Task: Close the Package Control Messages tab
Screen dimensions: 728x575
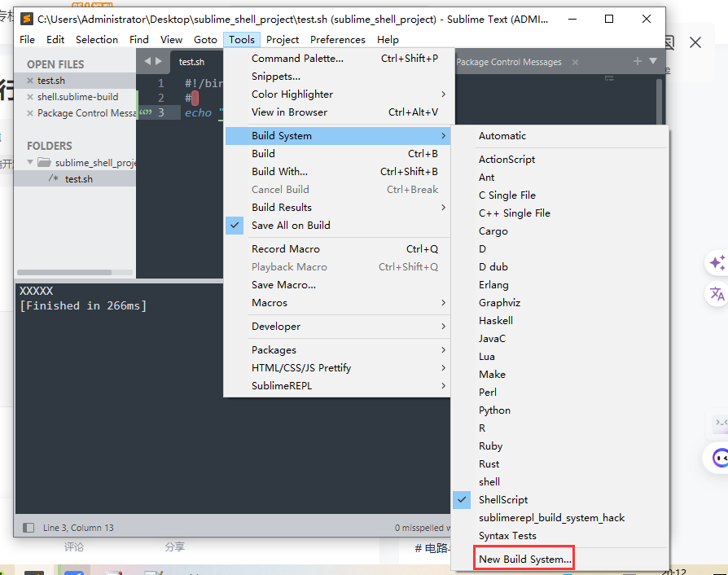Action: [x=575, y=62]
